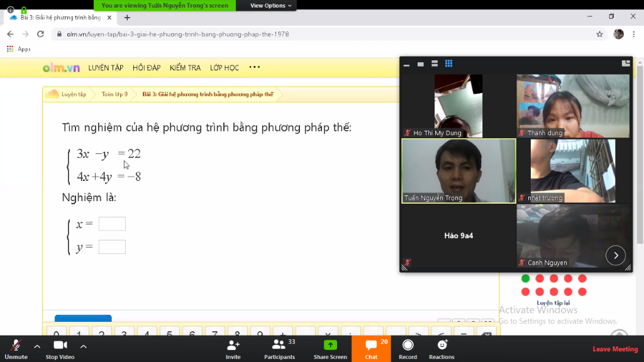
Task: Open View Options dropdown
Action: 270,5
